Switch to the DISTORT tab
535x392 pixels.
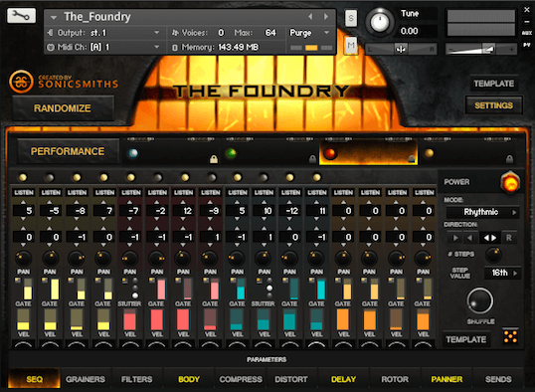coord(291,379)
